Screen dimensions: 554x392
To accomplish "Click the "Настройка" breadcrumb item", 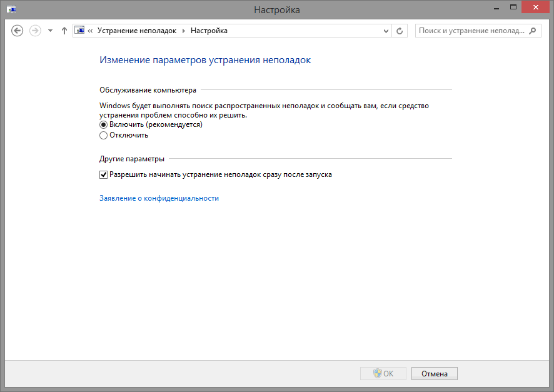I will pos(209,31).
